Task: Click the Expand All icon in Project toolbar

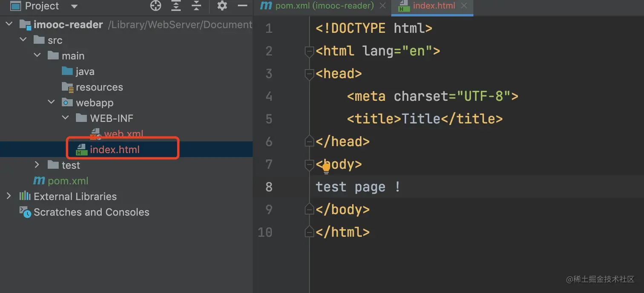Action: point(176,6)
